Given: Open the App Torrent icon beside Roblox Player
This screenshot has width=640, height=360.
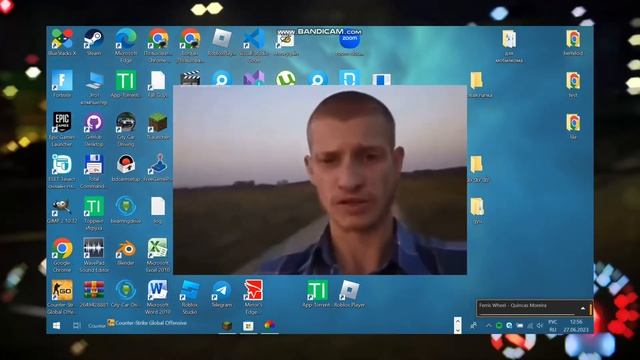Looking at the screenshot, I should coord(318,293).
